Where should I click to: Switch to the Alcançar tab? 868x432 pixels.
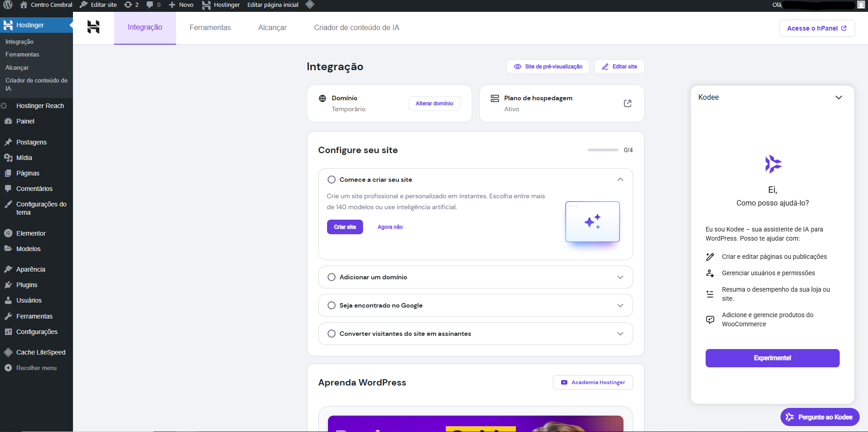tap(272, 27)
